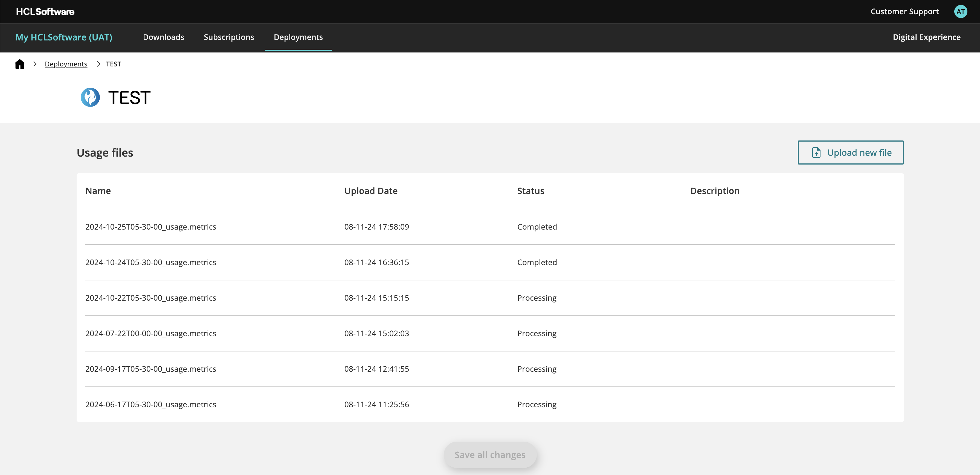
Task: Click upload date 08-11-24 15:15:15
Action: 377,298
